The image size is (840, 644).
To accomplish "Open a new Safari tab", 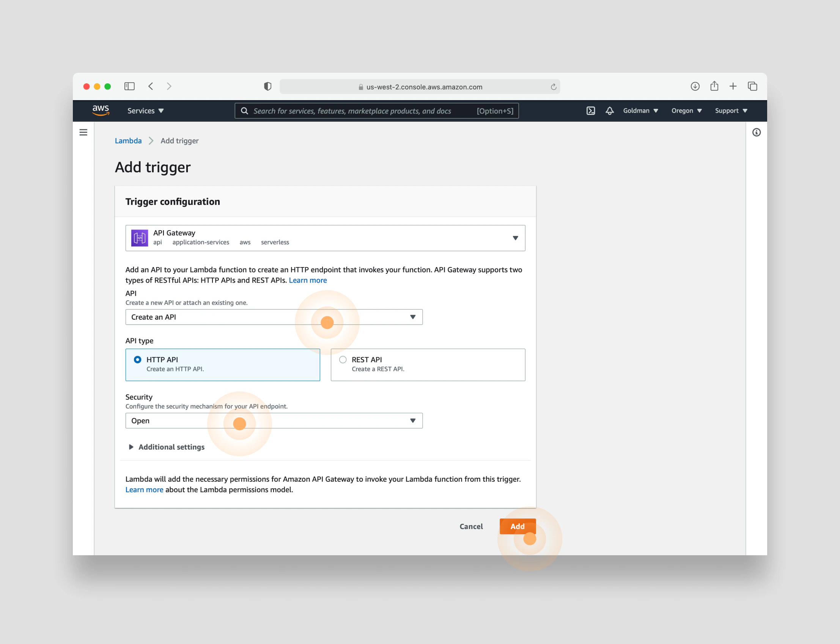I will click(733, 86).
